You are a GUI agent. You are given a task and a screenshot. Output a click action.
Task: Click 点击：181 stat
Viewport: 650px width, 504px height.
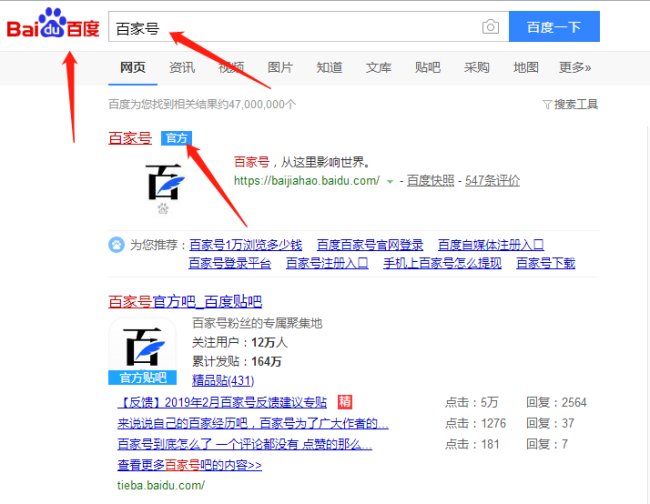coord(472,444)
